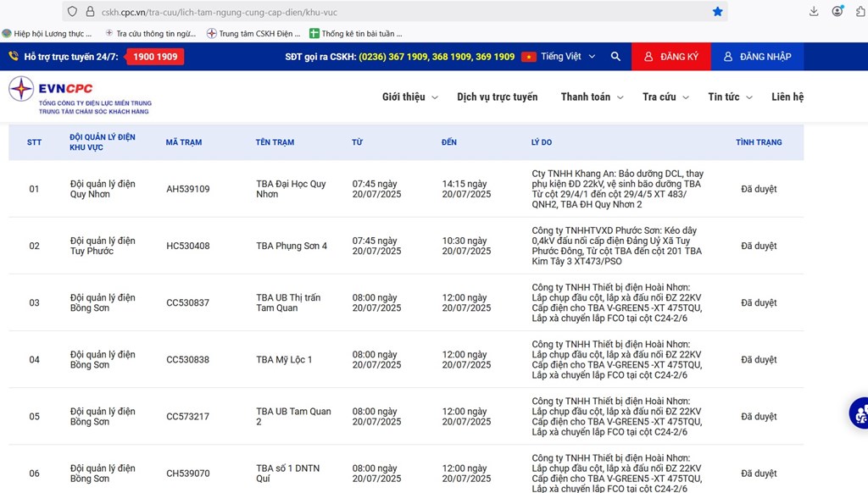868x493 pixels.
Task: Click station name TBA số 1 DNTN Quí
Action: 288,474
